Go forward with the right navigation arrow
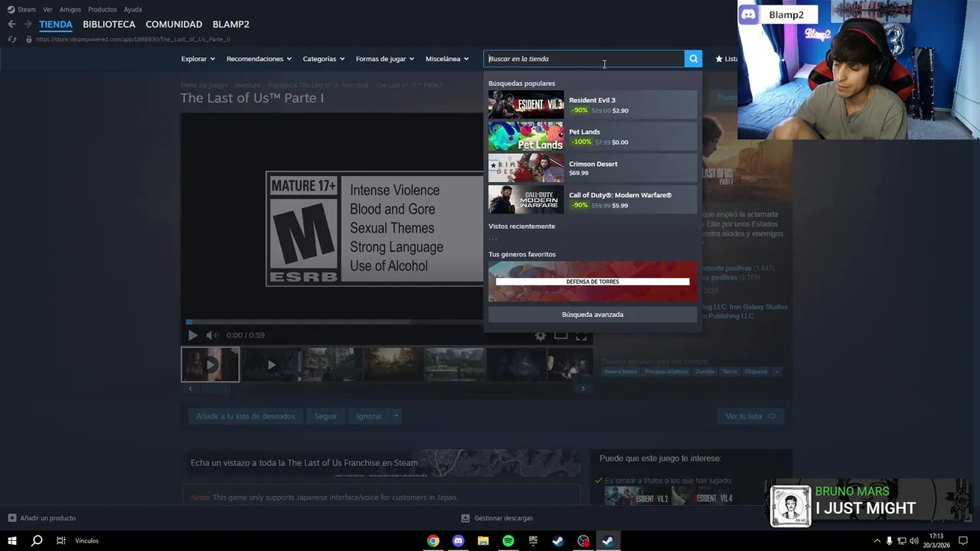980x551 pixels. pos(28,24)
